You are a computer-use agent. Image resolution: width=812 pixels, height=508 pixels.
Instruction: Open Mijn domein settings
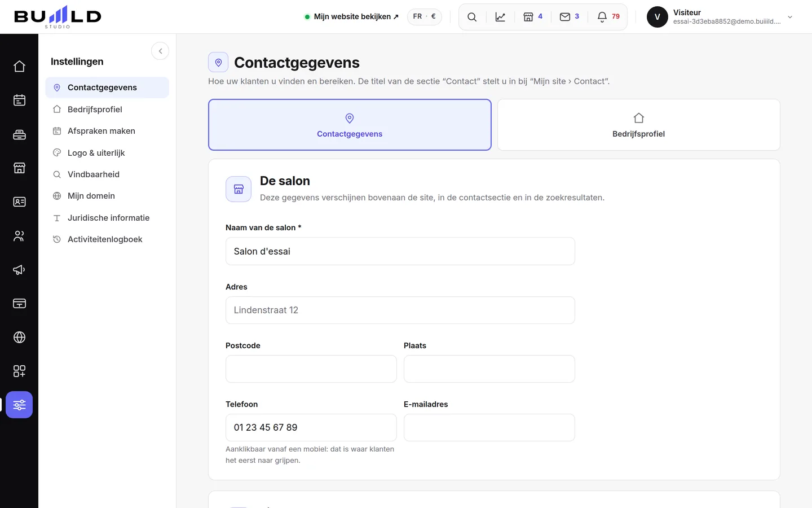coord(107,196)
